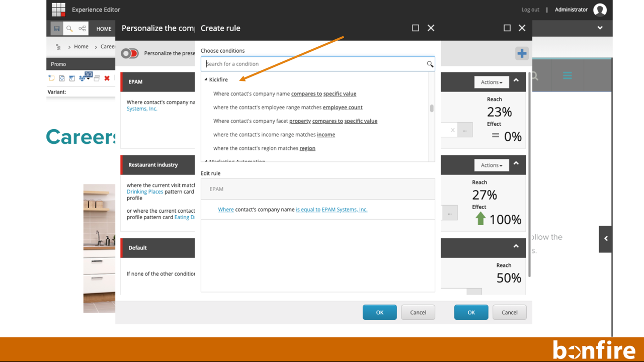Image resolution: width=644 pixels, height=362 pixels.
Task: Maximize the Create rule dialog
Action: click(x=416, y=28)
